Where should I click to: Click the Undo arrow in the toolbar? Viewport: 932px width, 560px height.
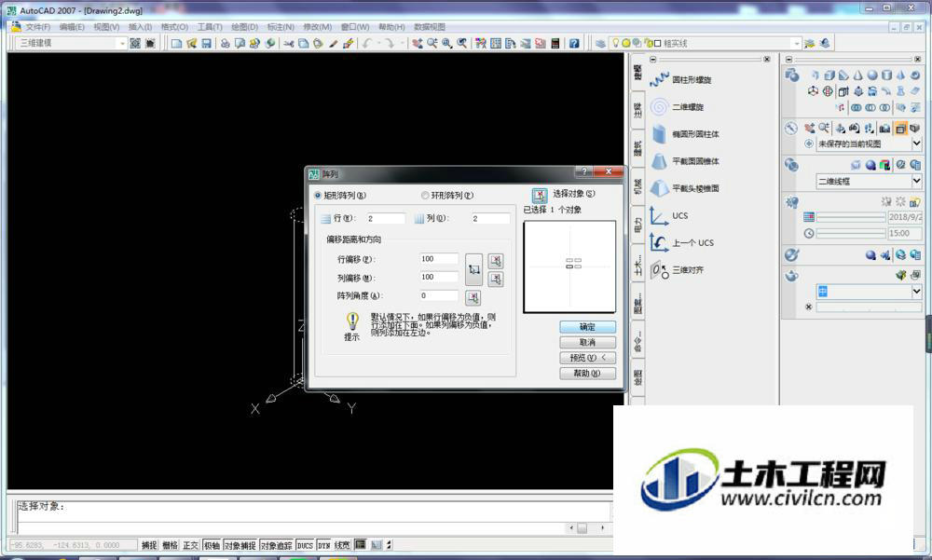(x=367, y=44)
